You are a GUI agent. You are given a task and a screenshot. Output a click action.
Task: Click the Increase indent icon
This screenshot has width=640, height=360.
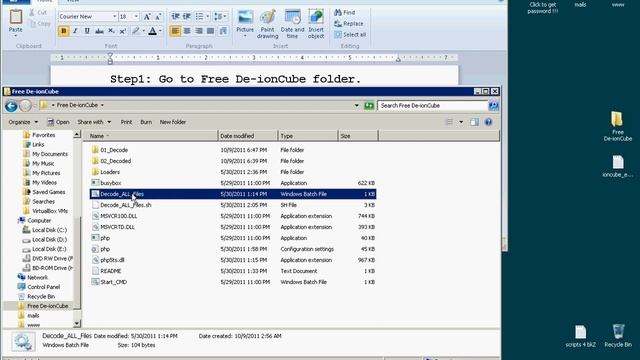tap(187, 17)
